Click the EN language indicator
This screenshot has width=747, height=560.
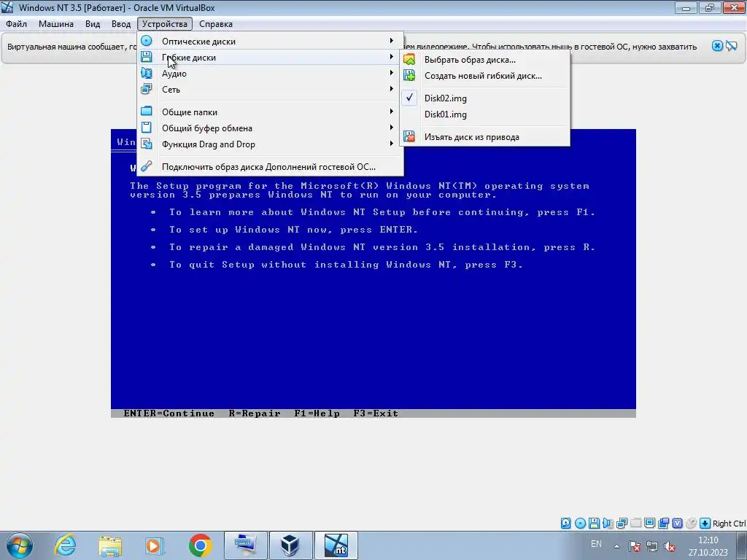tap(596, 544)
